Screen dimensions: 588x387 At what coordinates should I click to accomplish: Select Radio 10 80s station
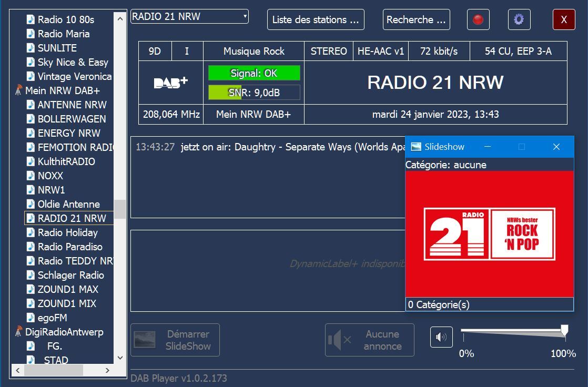tap(66, 19)
